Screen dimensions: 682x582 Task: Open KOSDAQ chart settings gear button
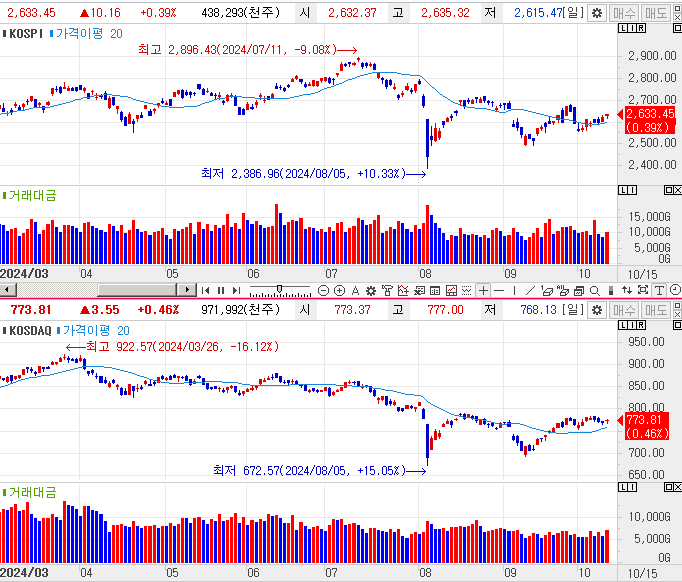point(597,310)
